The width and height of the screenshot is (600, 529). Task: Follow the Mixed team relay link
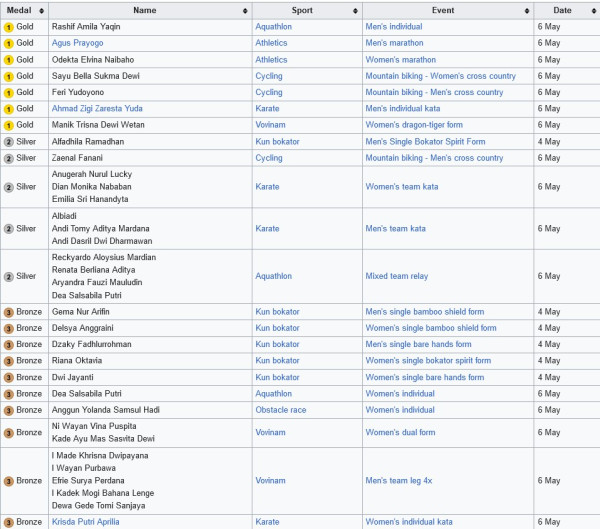click(x=396, y=276)
